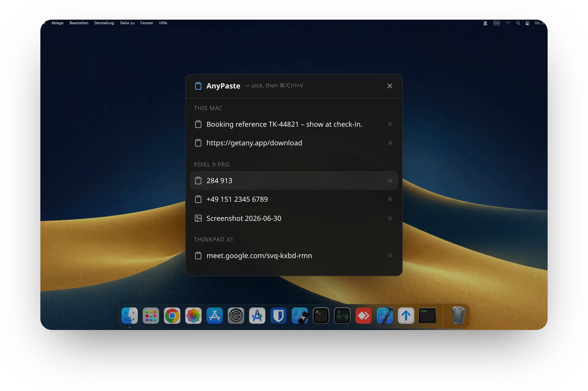Delete the +49 151 phone number entry
Screen dimensions: 588x391
coord(390,199)
